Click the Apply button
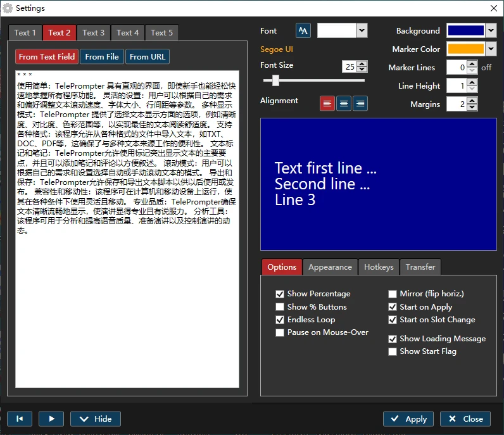Screen dimensions: 504x435 [408, 419]
